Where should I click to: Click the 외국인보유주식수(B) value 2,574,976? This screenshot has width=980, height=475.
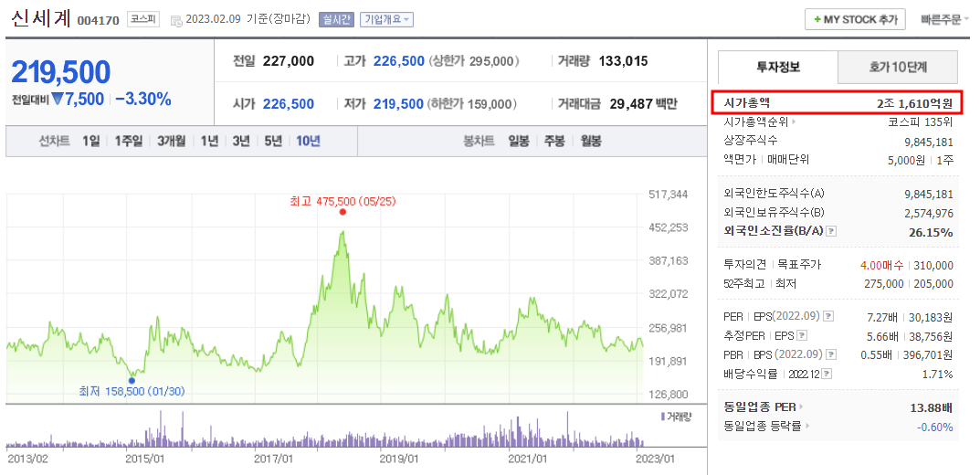(x=928, y=213)
